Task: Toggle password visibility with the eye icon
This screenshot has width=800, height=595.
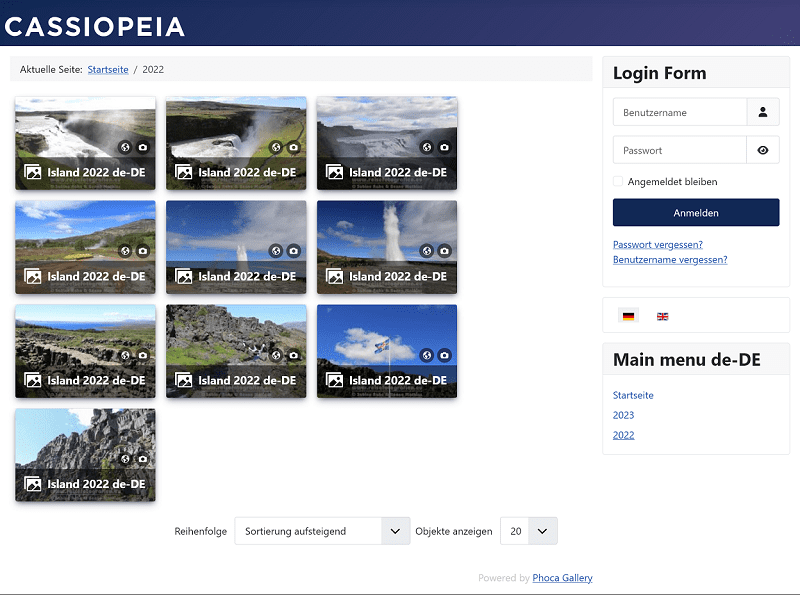Action: point(763,150)
